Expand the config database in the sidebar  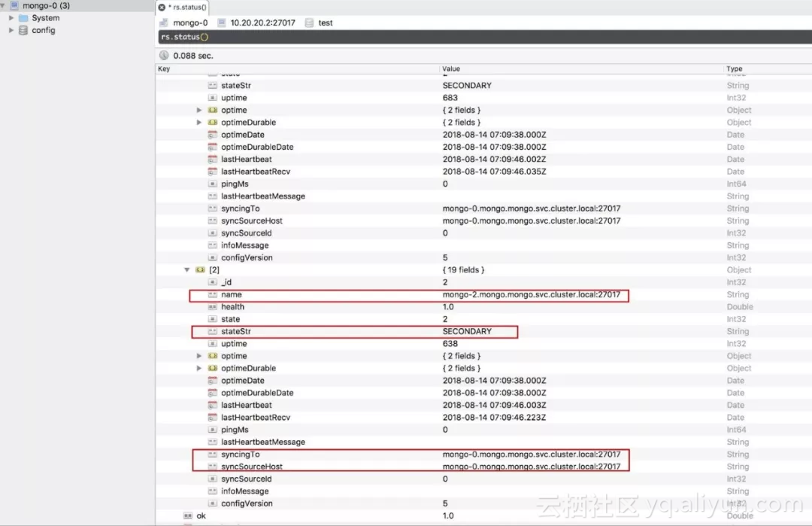(11, 30)
